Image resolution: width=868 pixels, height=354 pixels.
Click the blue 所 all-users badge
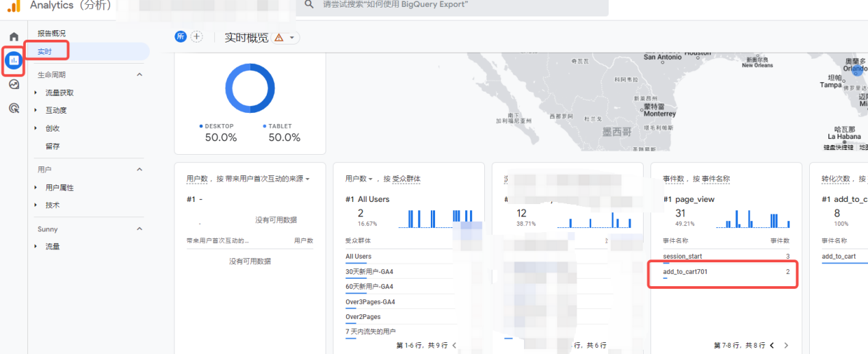point(181,36)
